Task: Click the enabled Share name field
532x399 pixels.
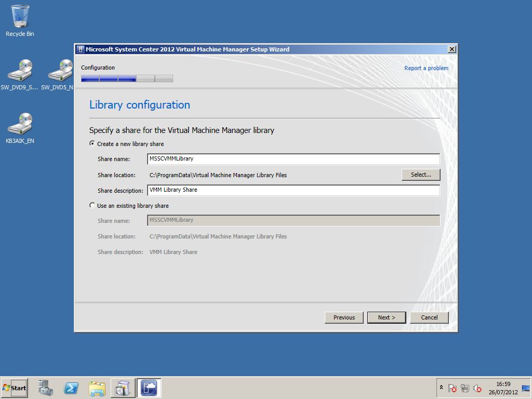Action: coord(294,159)
